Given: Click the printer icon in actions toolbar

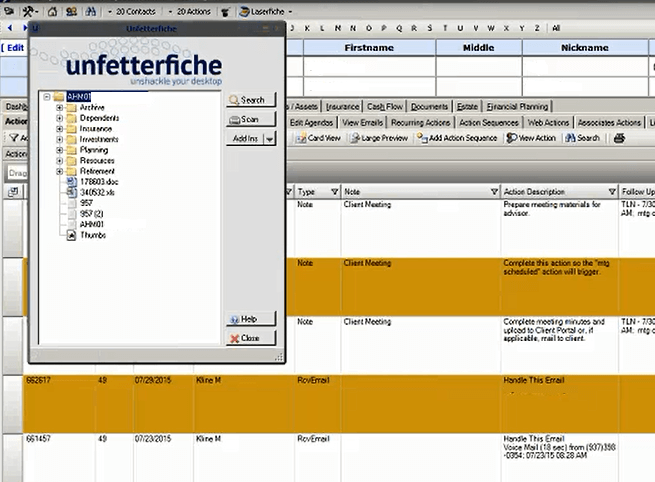Looking at the screenshot, I should coord(619,138).
